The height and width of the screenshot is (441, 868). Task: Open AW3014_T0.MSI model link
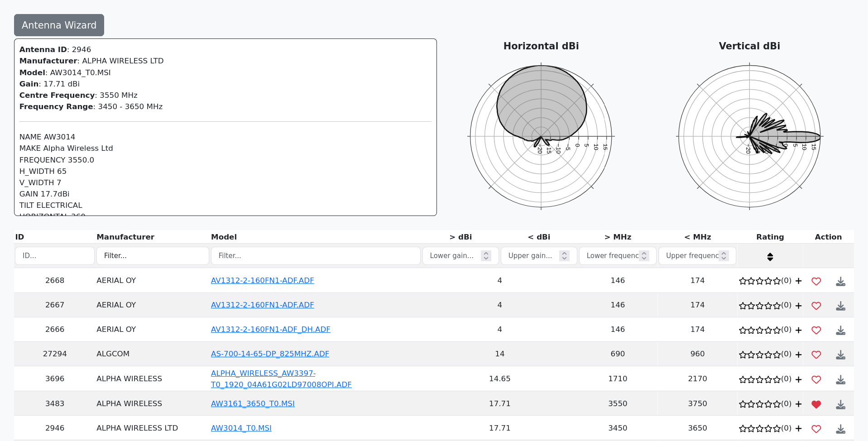pos(241,428)
